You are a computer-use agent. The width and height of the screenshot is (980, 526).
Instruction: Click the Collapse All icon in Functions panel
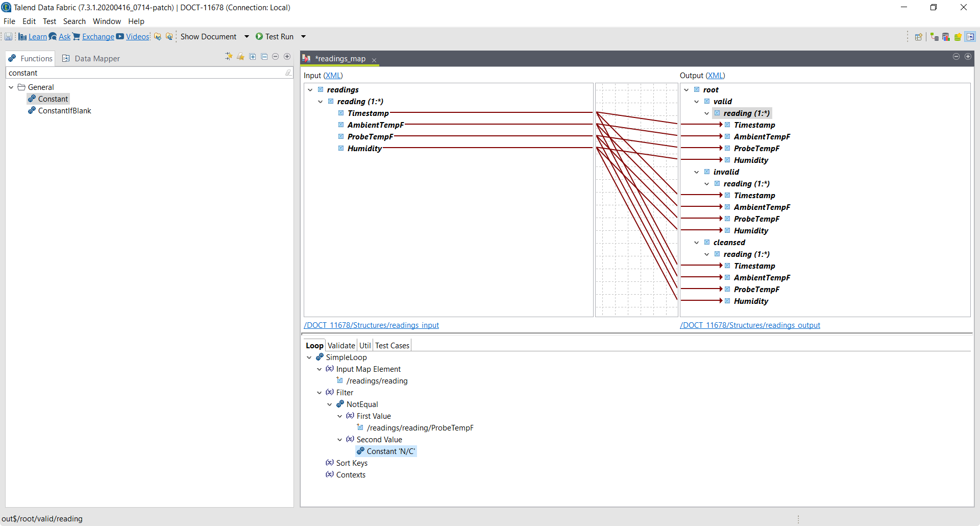(x=264, y=57)
